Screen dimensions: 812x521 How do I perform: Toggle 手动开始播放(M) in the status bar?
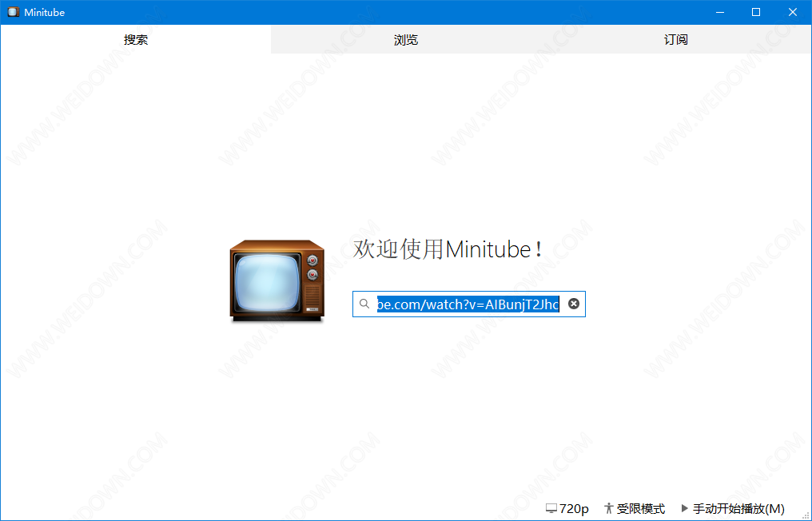tap(733, 508)
